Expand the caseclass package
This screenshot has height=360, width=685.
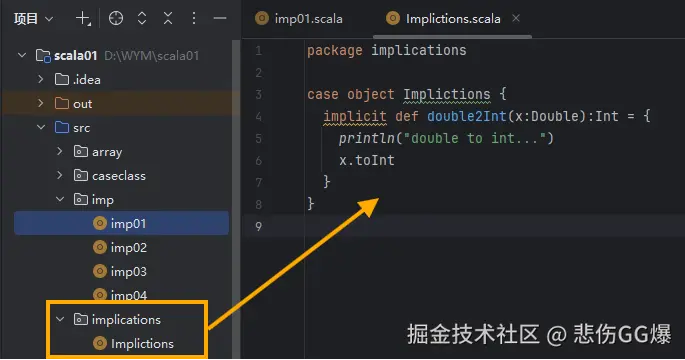coord(60,176)
